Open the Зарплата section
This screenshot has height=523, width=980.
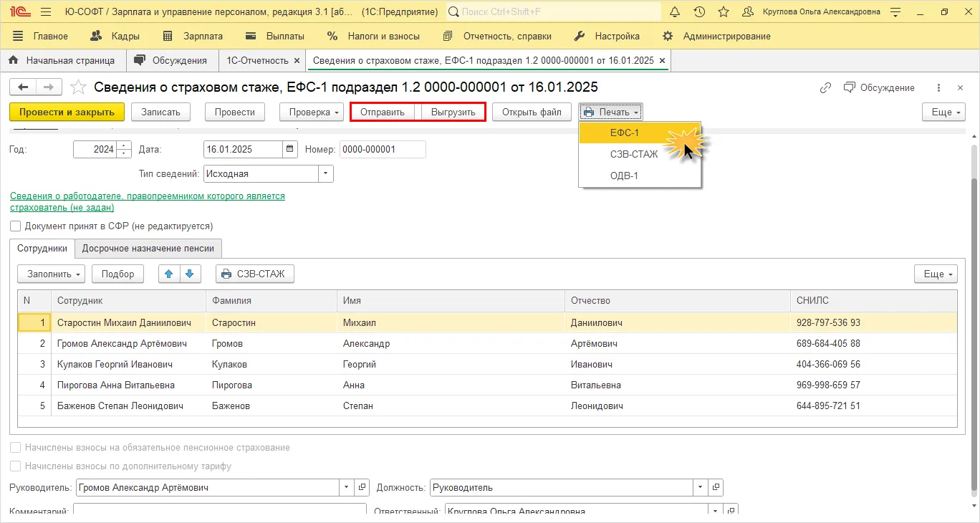point(193,36)
